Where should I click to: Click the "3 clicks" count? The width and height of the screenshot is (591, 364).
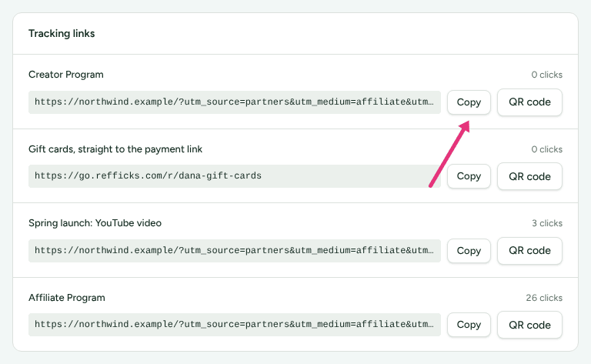tap(547, 223)
